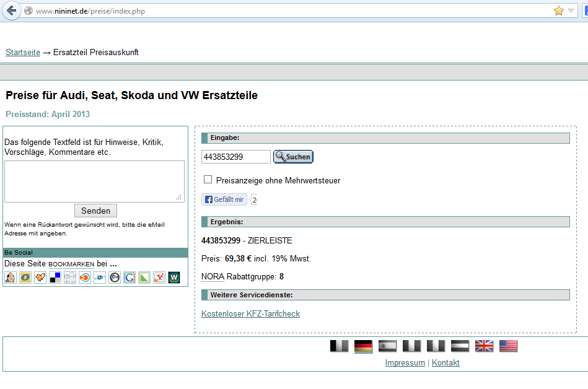
Task: Open Kostenloser KFZ-Tarifcheck link
Action: (x=250, y=314)
